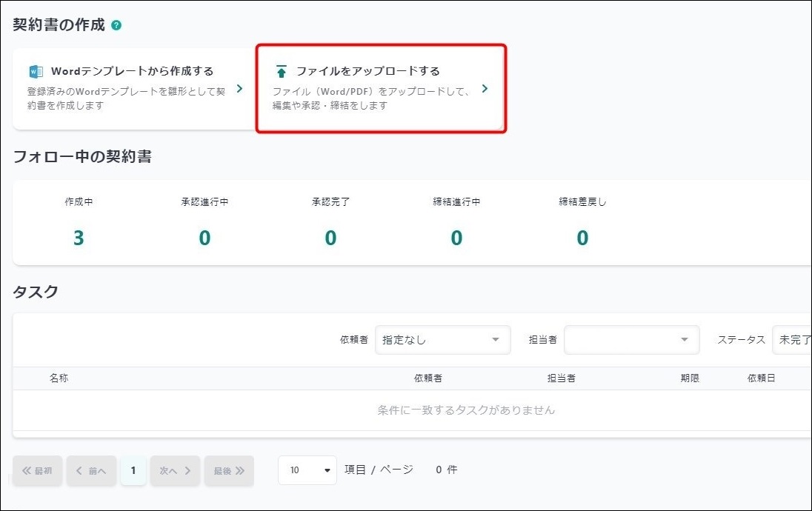Click chevron on file upload card

point(485,89)
